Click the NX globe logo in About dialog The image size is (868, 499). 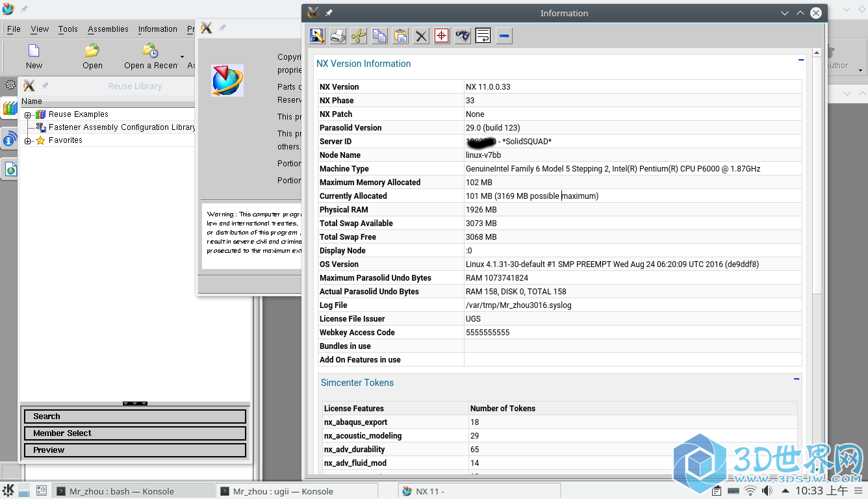pyautogui.click(x=227, y=81)
